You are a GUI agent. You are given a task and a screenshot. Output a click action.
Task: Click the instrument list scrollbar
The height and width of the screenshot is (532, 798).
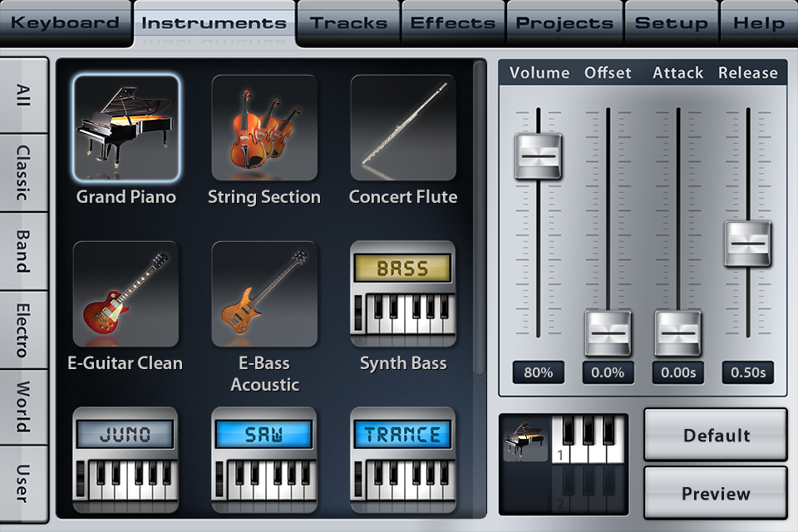click(479, 218)
